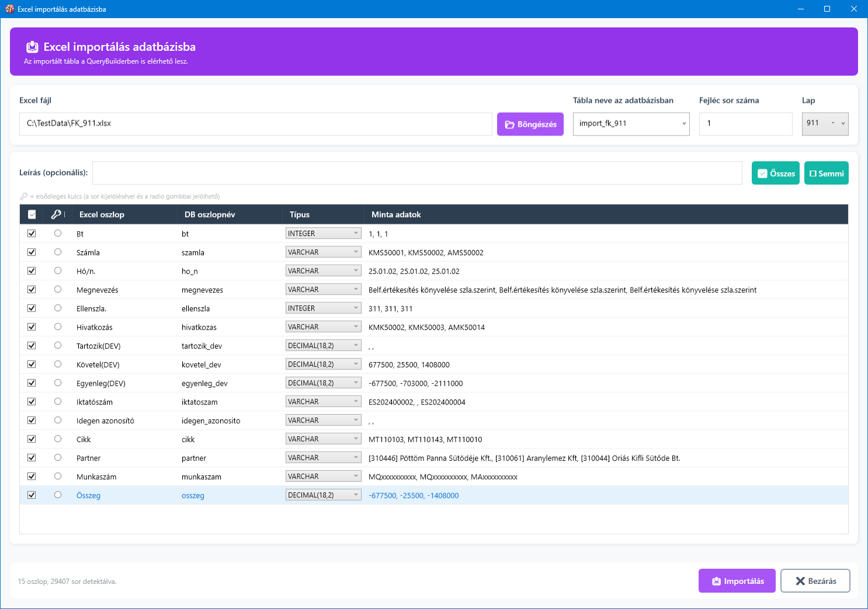
Task: Select all columns with Összes button
Action: tap(775, 173)
